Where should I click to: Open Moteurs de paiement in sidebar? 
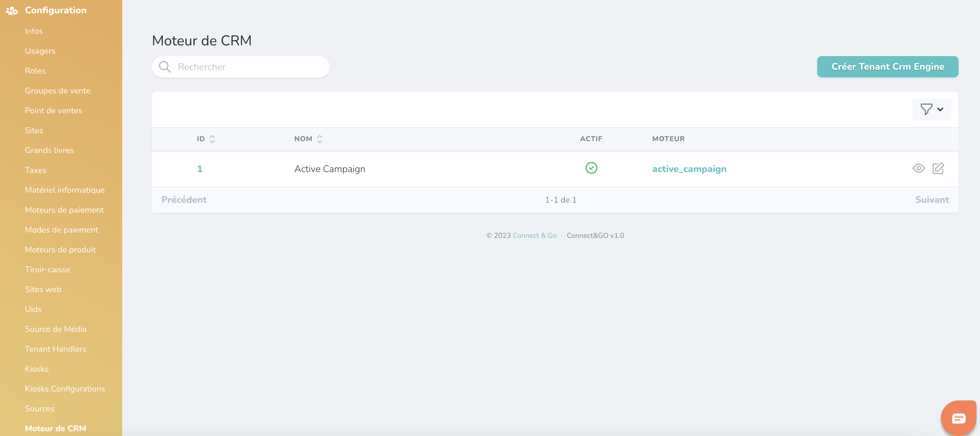[64, 210]
